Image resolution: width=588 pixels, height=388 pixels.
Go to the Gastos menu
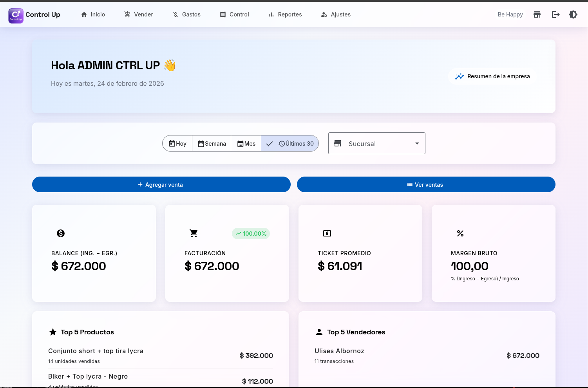point(187,14)
